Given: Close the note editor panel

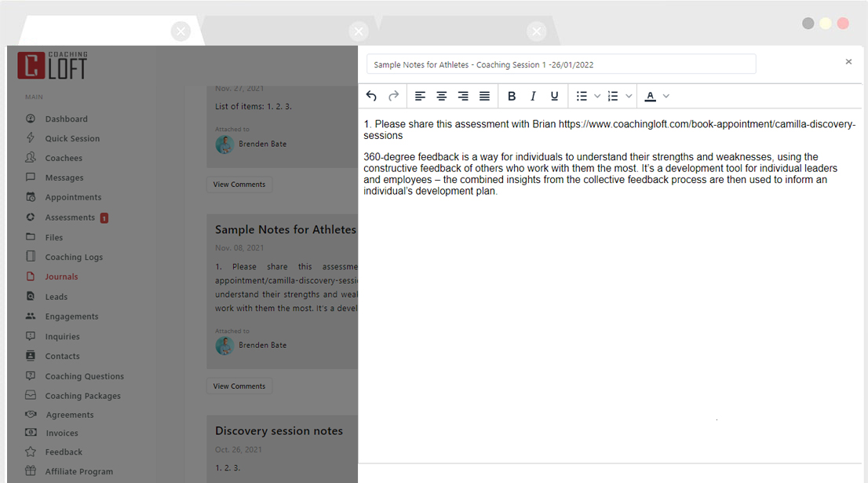Looking at the screenshot, I should click(x=848, y=62).
